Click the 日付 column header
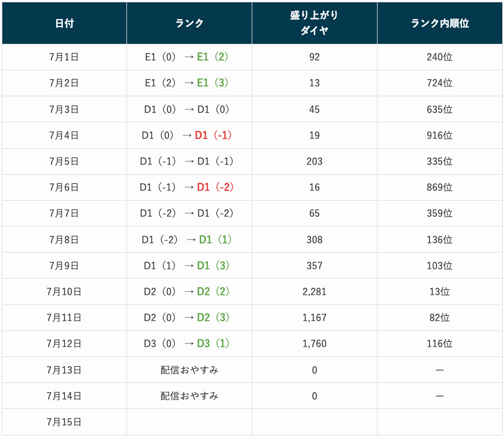The image size is (504, 440). pyautogui.click(x=64, y=24)
